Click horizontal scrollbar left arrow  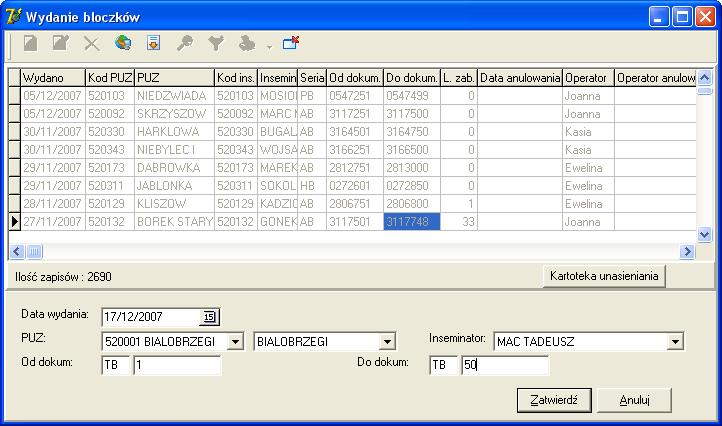coord(17,251)
